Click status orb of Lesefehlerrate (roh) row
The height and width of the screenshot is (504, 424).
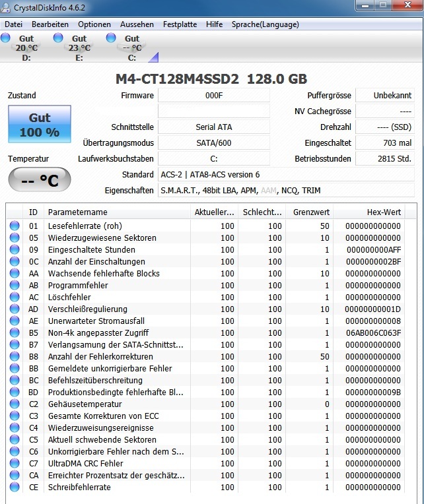pos(15,226)
